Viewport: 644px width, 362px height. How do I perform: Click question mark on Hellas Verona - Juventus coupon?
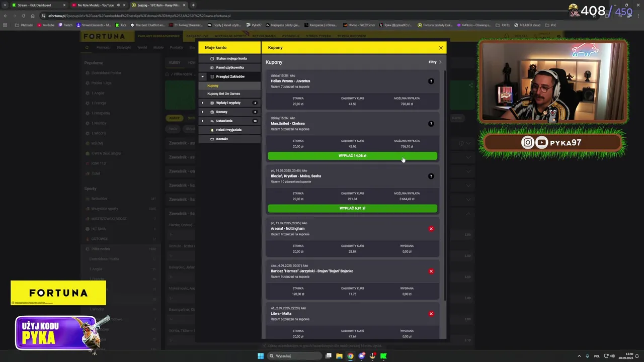[431, 81]
